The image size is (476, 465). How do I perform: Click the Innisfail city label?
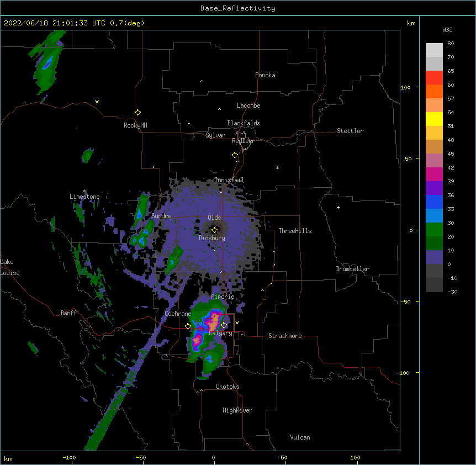click(229, 180)
